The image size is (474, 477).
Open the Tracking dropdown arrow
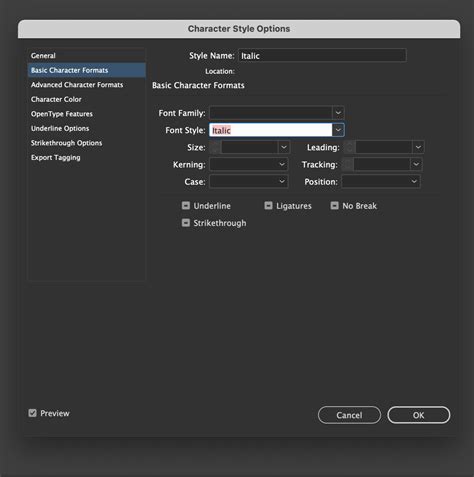(x=416, y=164)
